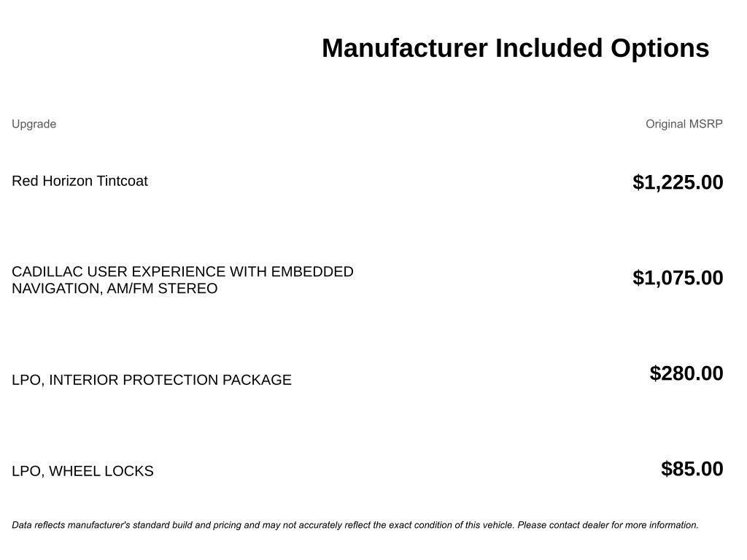747x560 pixels.
Task: Click the Red Horizon Tintcoat option
Action: point(80,181)
